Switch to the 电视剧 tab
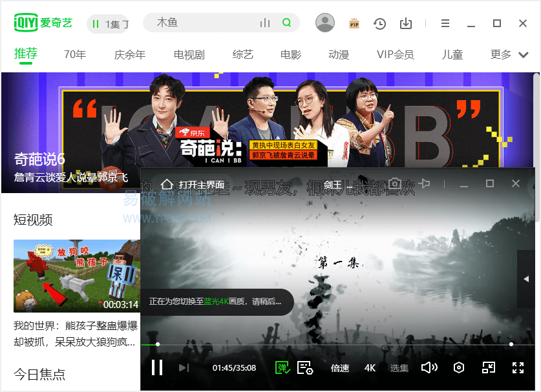The width and height of the screenshot is (541, 392). [x=188, y=54]
